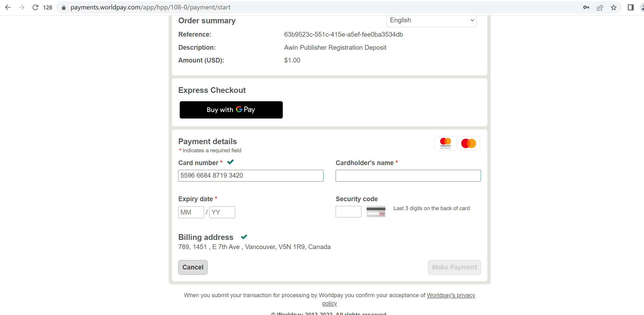Reload the Worldpay payment page
Viewport: 644px width, 315px height.
[x=35, y=7]
